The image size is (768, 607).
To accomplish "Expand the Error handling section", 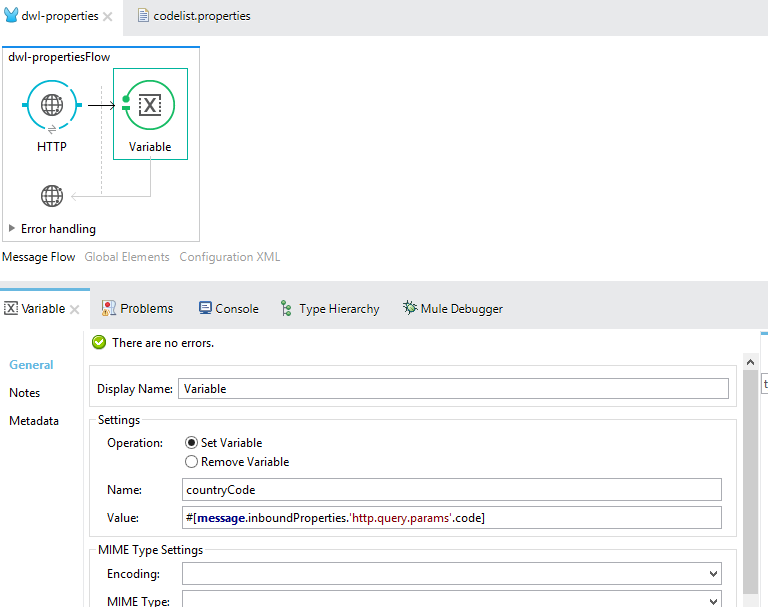I will click(x=12, y=229).
